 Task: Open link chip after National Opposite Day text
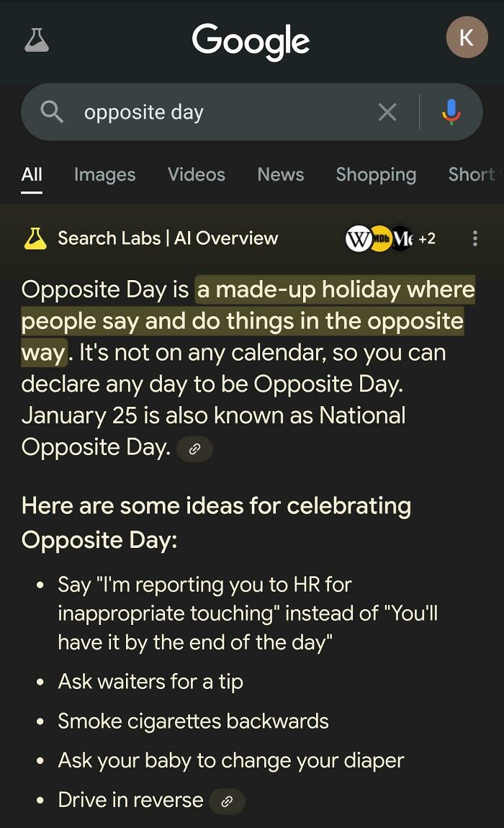tap(194, 449)
